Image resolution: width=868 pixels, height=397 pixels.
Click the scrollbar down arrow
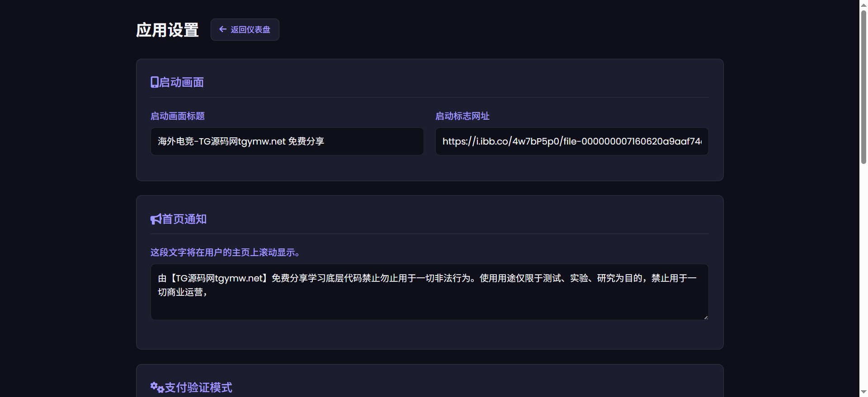point(863,392)
